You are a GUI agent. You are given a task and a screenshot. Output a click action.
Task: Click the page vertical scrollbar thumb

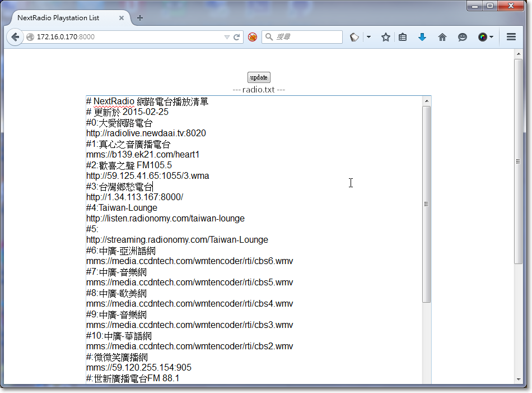(x=518, y=161)
